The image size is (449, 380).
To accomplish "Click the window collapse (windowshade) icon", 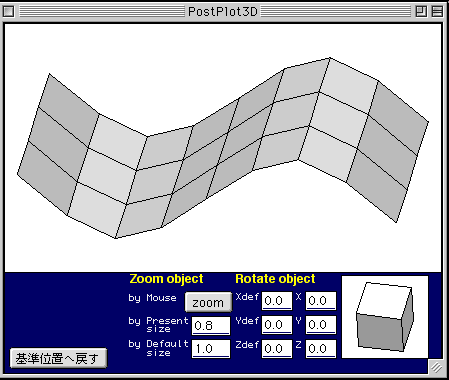I will (x=437, y=12).
